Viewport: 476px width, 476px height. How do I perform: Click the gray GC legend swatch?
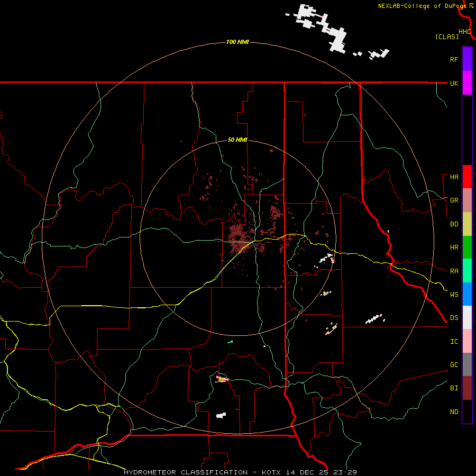click(x=467, y=364)
